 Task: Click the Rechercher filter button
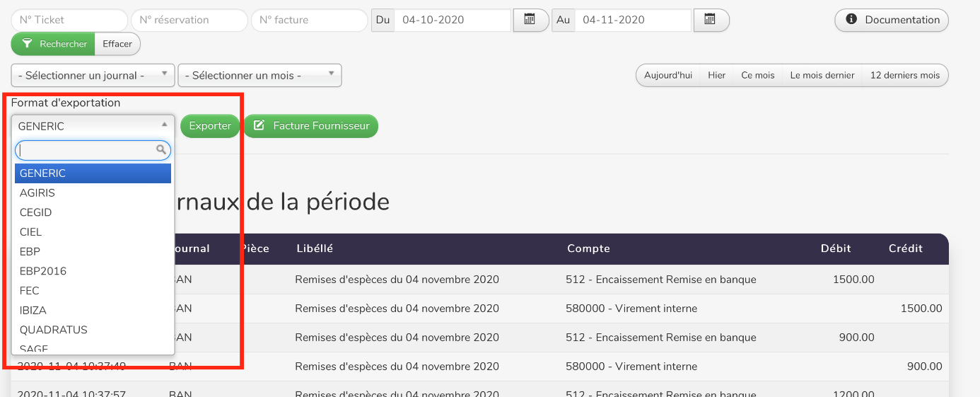coord(53,44)
